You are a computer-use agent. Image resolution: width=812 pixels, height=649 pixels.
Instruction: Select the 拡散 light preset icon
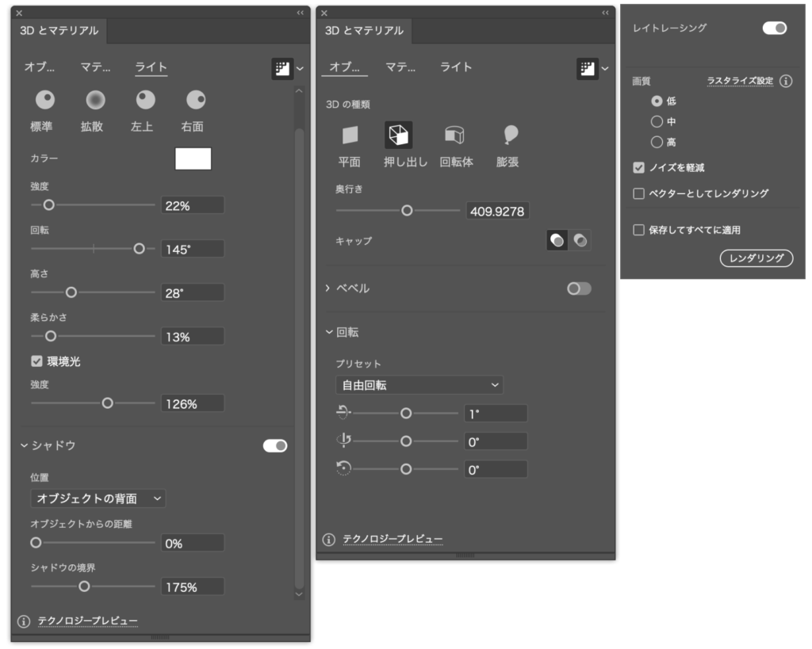pyautogui.click(x=95, y=100)
